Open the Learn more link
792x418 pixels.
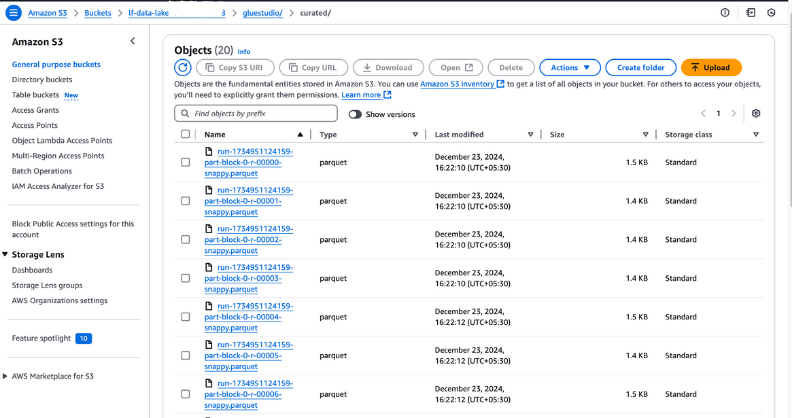pyautogui.click(x=366, y=94)
